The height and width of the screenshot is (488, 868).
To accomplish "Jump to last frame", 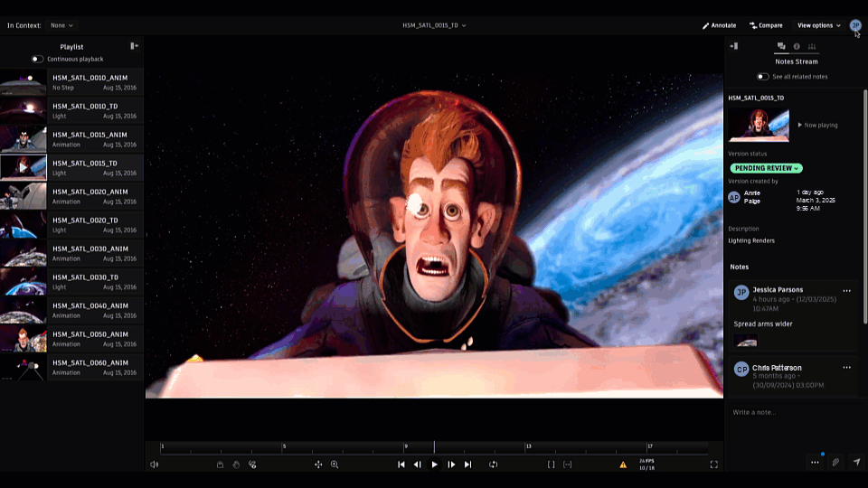I will click(x=467, y=465).
